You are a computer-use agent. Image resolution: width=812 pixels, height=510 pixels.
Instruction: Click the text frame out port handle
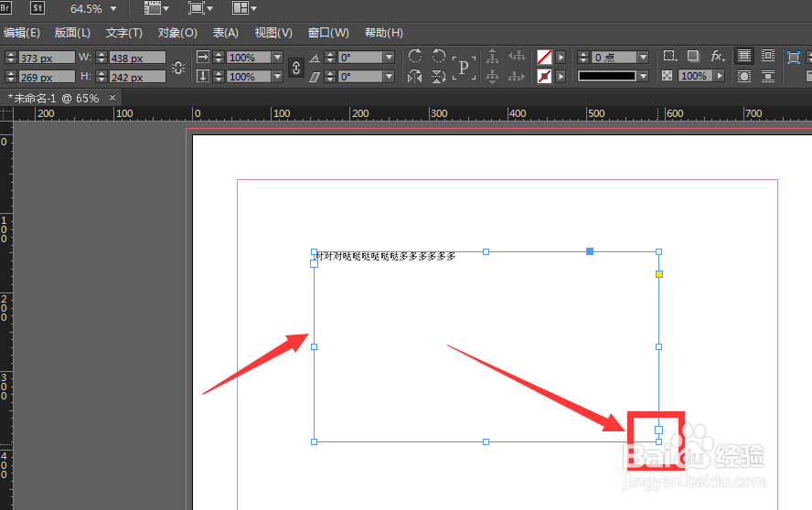[658, 430]
